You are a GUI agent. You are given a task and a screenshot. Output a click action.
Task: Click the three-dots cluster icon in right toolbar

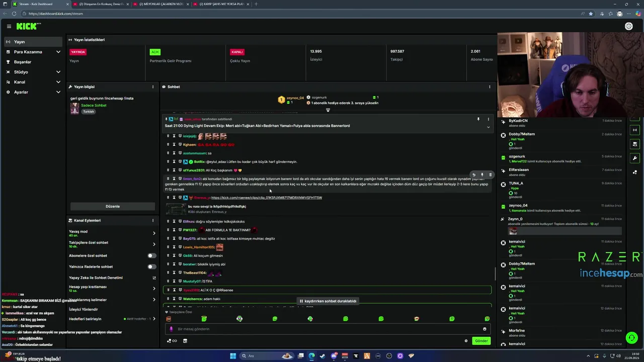(x=635, y=172)
